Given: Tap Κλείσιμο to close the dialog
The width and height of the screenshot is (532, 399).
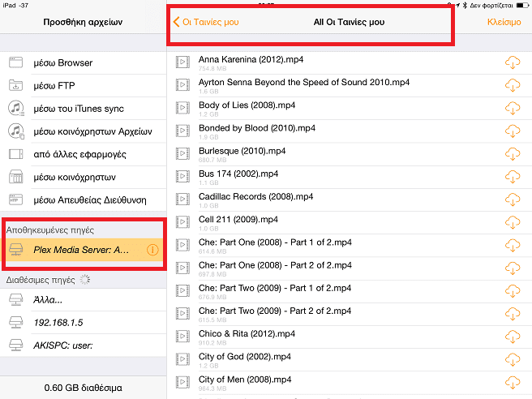Looking at the screenshot, I should click(504, 22).
